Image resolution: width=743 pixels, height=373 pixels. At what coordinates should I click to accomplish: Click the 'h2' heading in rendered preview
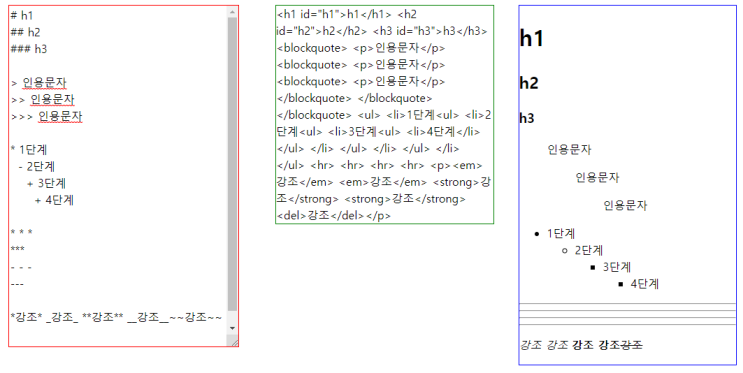pos(529,83)
